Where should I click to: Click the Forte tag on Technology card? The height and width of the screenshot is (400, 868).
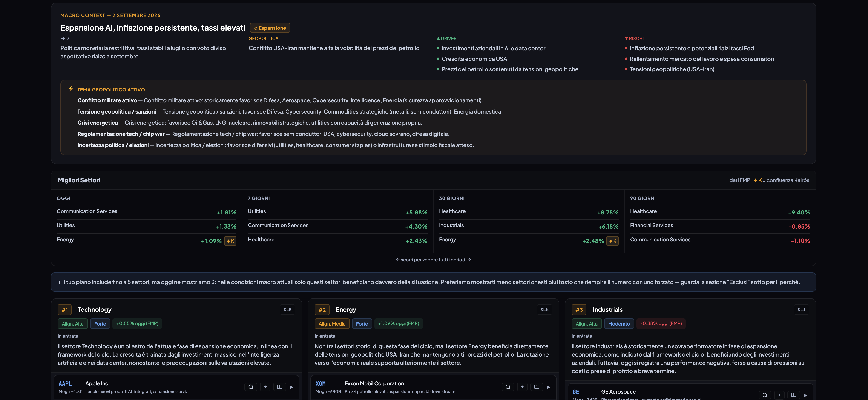100,324
